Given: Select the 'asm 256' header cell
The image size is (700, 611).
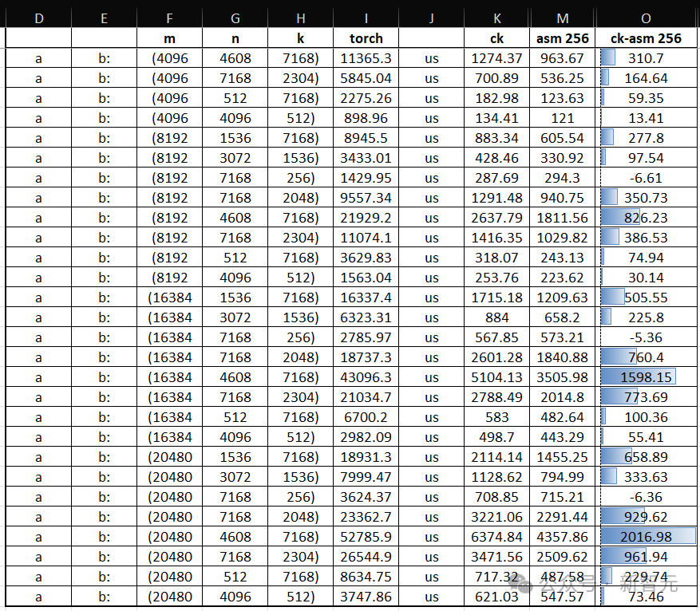Looking at the screenshot, I should (563, 38).
